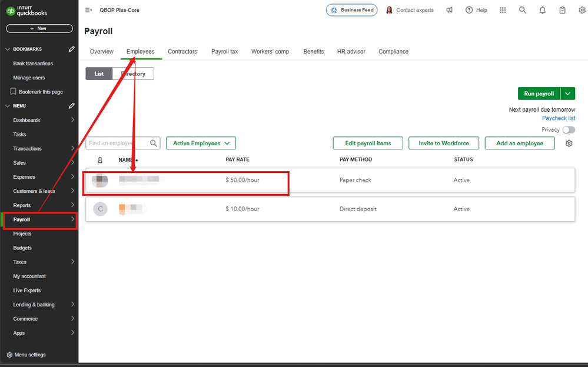This screenshot has height=367, width=588.
Task: Open the top-right settings gear
Action: point(582,10)
